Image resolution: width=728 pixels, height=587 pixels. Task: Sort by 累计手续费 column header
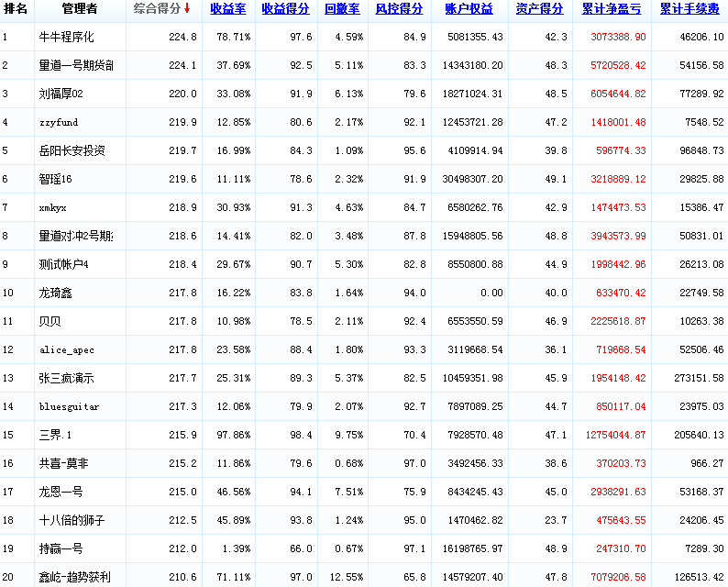(x=690, y=9)
